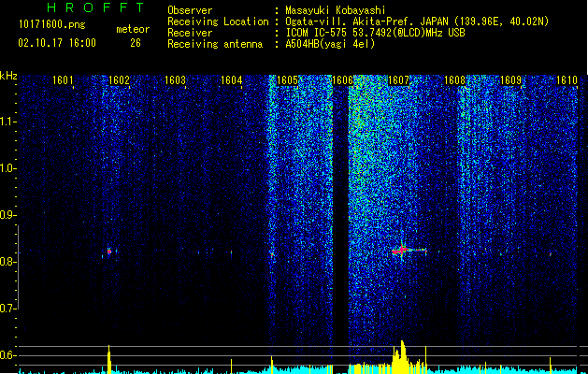Click the Receiving Location label
This screenshot has height=374, width=588.
(x=218, y=22)
